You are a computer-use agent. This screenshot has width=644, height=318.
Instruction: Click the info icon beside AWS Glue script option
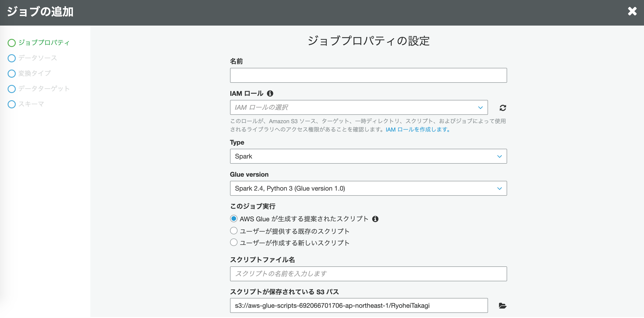[x=375, y=219]
